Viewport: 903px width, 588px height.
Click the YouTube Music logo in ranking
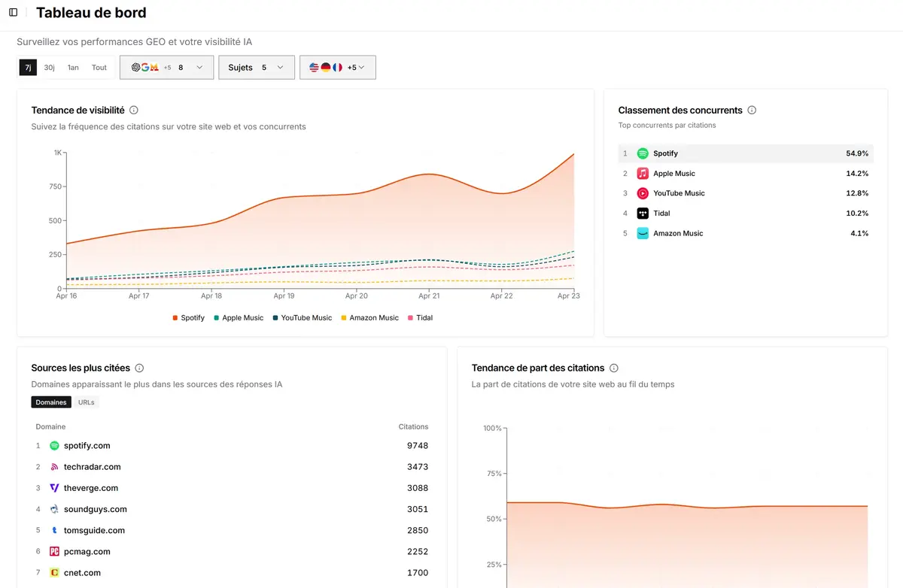643,193
